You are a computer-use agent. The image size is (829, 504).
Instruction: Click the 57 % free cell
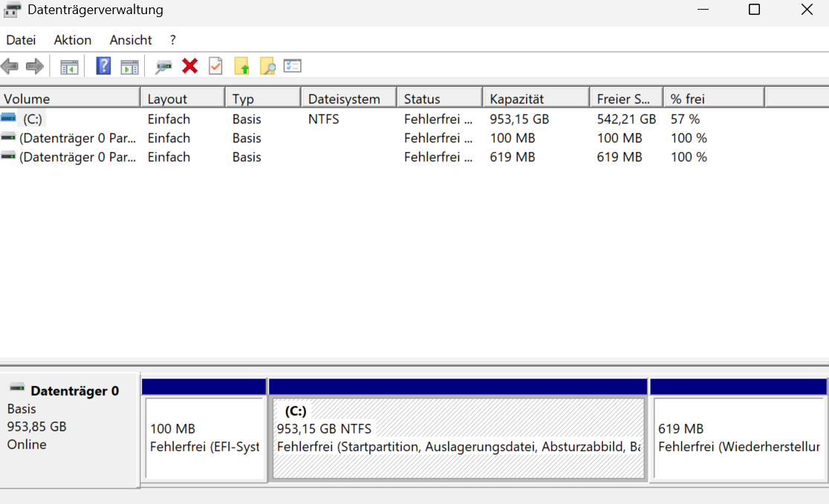pyautogui.click(x=685, y=119)
